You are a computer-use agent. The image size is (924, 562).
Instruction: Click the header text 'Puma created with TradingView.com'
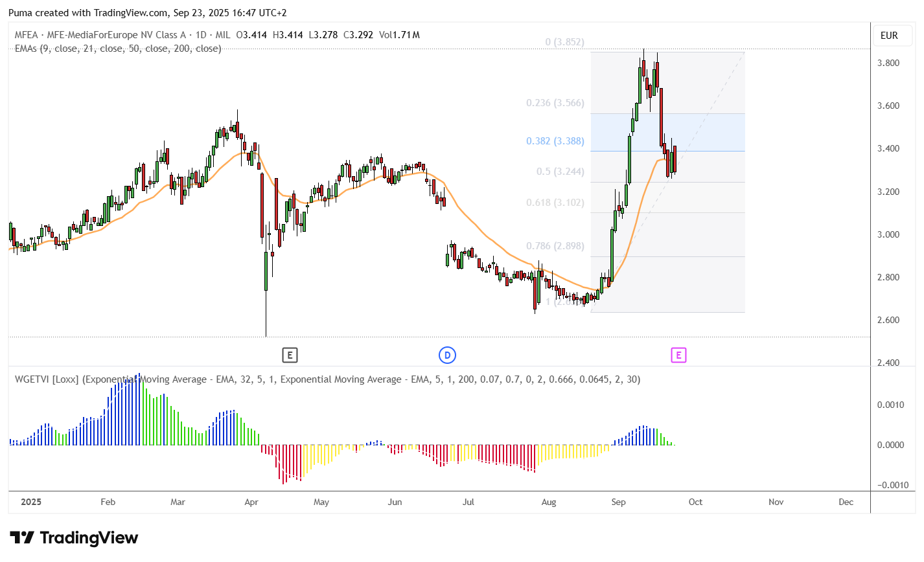pos(88,12)
